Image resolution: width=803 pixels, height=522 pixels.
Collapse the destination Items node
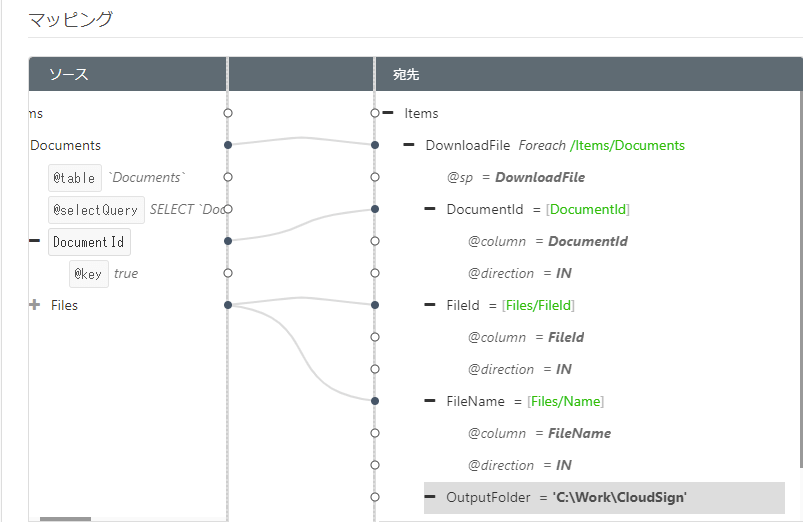[x=388, y=113]
